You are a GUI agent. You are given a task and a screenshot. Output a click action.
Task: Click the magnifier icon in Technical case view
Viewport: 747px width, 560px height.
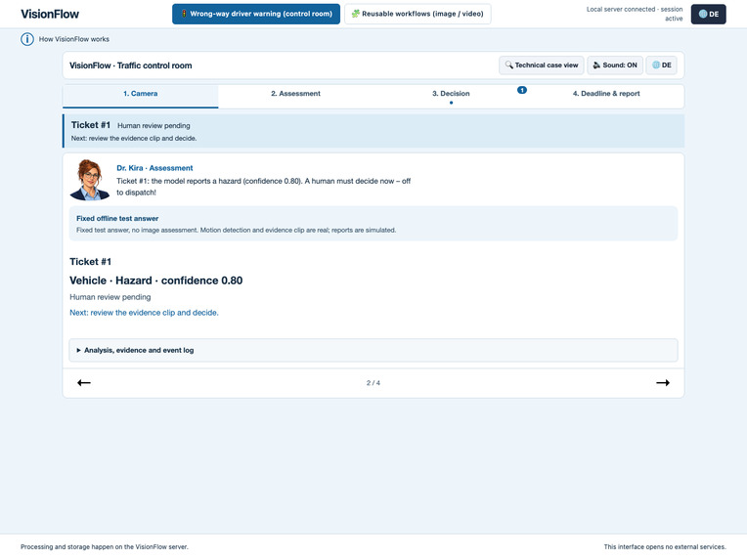508,65
